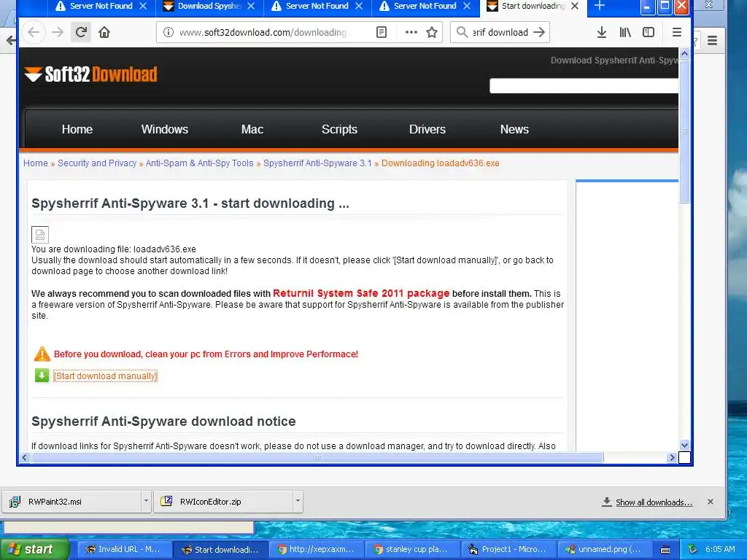Click the download icon beside Show all downloads

[x=606, y=502]
